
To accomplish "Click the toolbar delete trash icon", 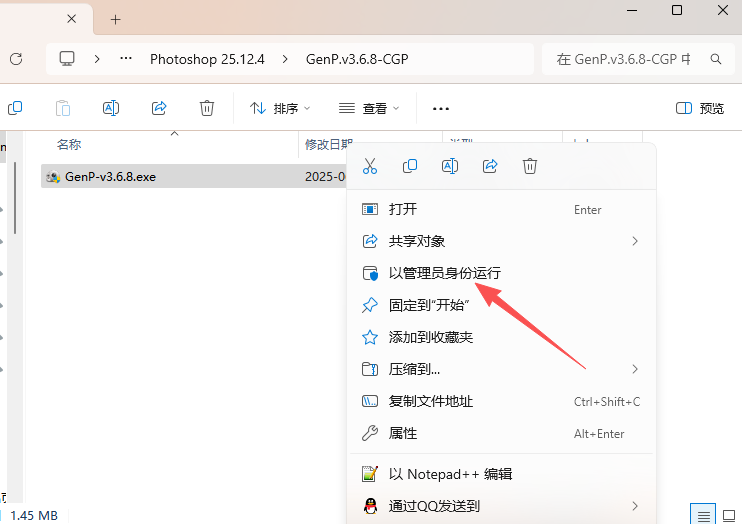I will point(207,108).
